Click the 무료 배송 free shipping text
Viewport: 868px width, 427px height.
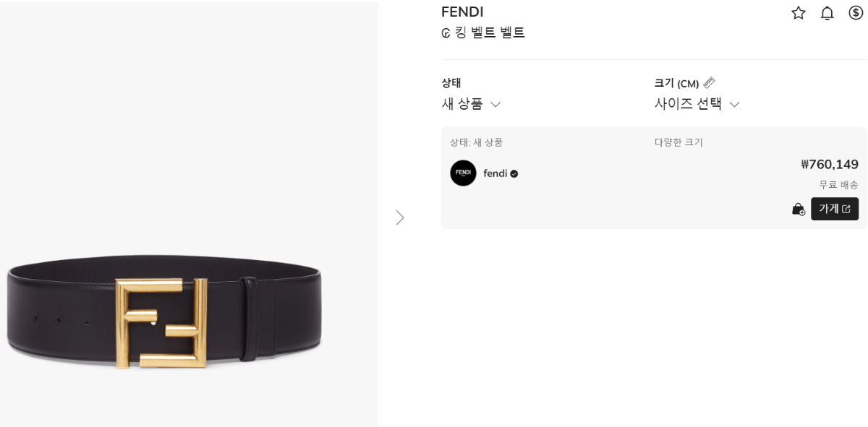coord(838,185)
